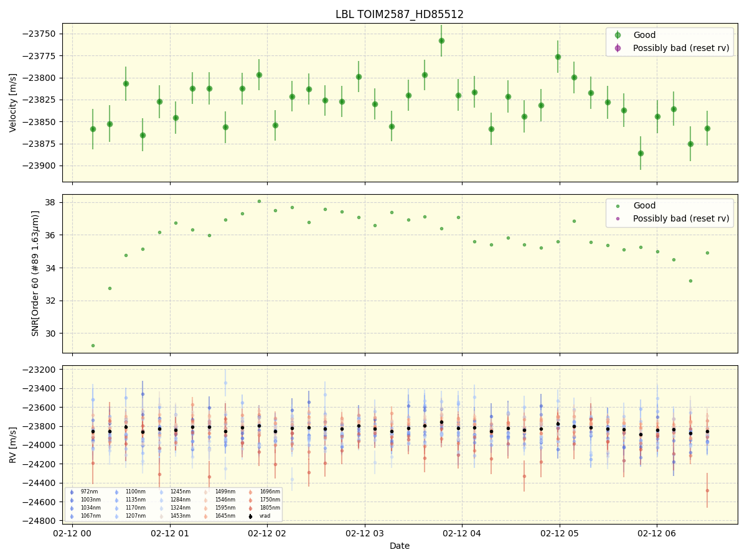This screenshot has height=560, width=747.
Task: Click the SNR[Order 60] y-axis label
Action: click(x=35, y=273)
